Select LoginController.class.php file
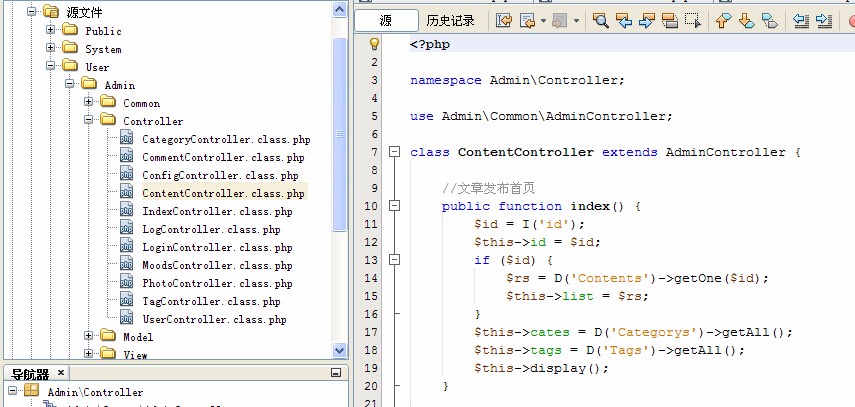 [x=217, y=247]
